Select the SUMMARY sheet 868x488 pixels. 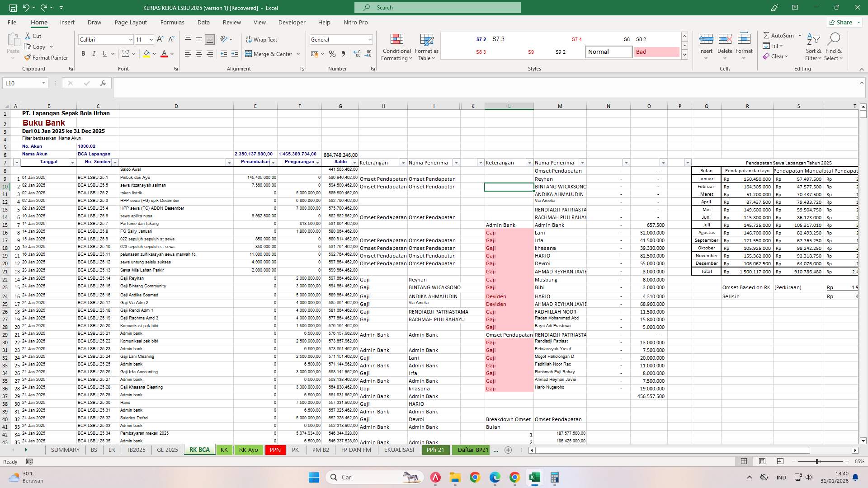[x=65, y=450]
